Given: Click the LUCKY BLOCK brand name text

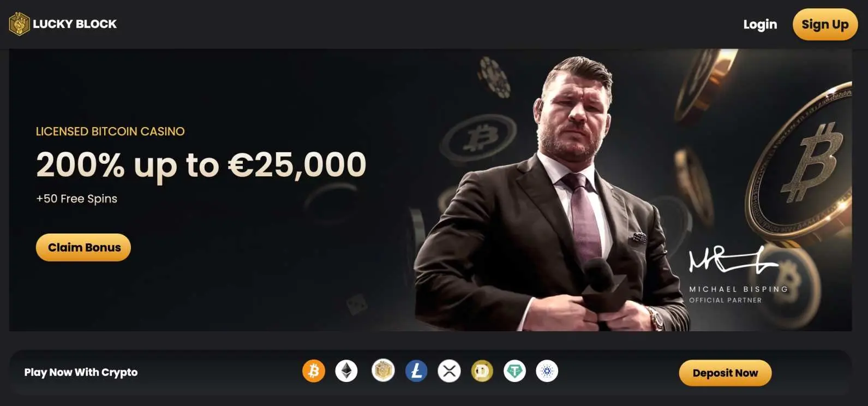Looking at the screenshot, I should 75,24.
